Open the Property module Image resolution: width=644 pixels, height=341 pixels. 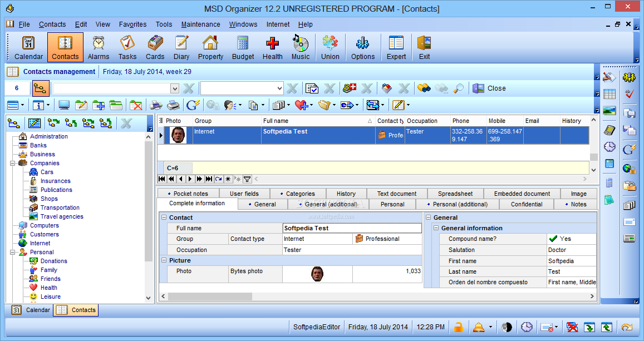(210, 48)
